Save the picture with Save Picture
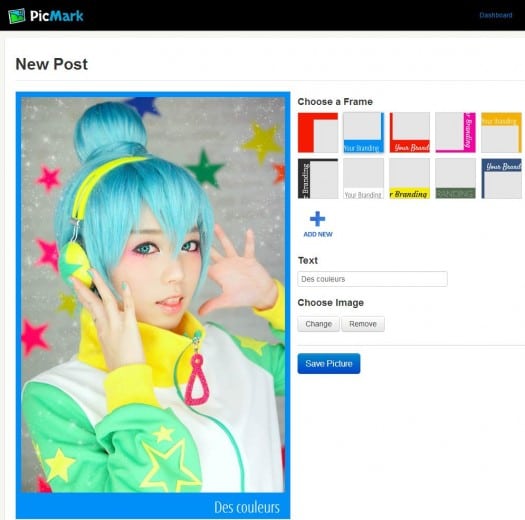 tap(329, 364)
